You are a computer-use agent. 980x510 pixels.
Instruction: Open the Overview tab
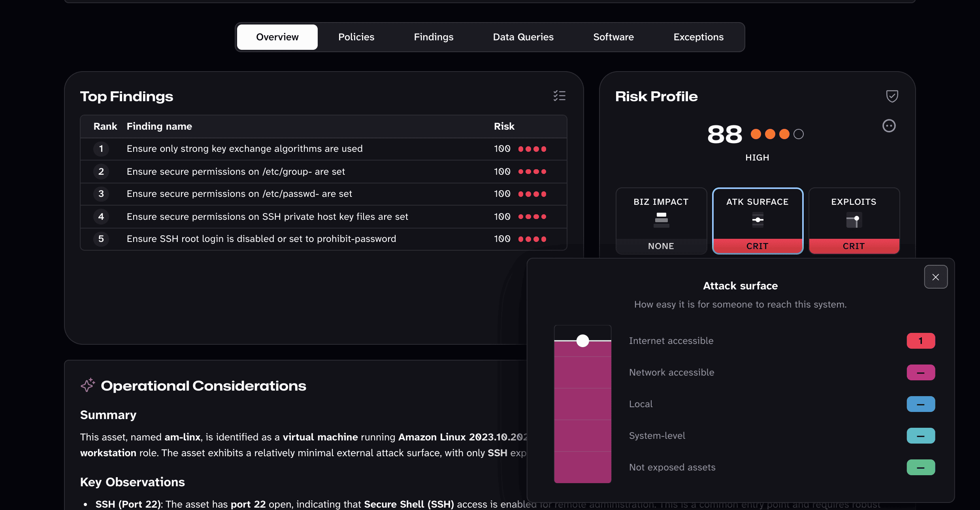coord(277,37)
